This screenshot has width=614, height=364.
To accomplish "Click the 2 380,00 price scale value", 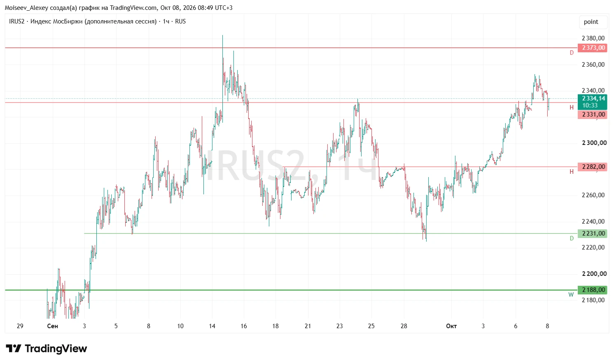I will (593, 38).
